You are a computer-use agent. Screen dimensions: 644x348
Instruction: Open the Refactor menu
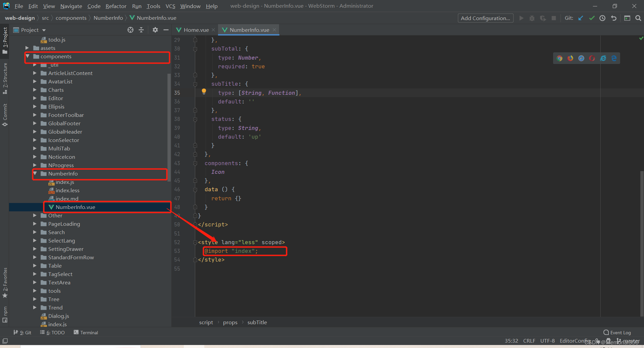click(116, 6)
